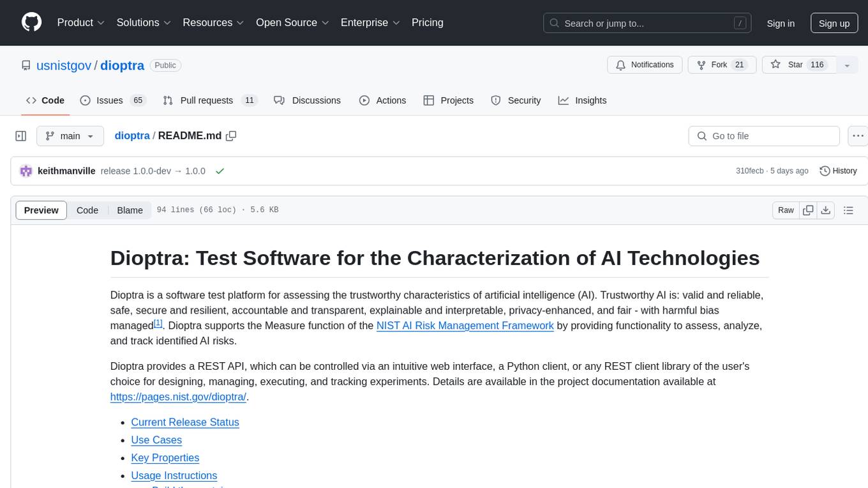The image size is (868, 488).
Task: Focus the Go to file input
Action: click(x=764, y=136)
